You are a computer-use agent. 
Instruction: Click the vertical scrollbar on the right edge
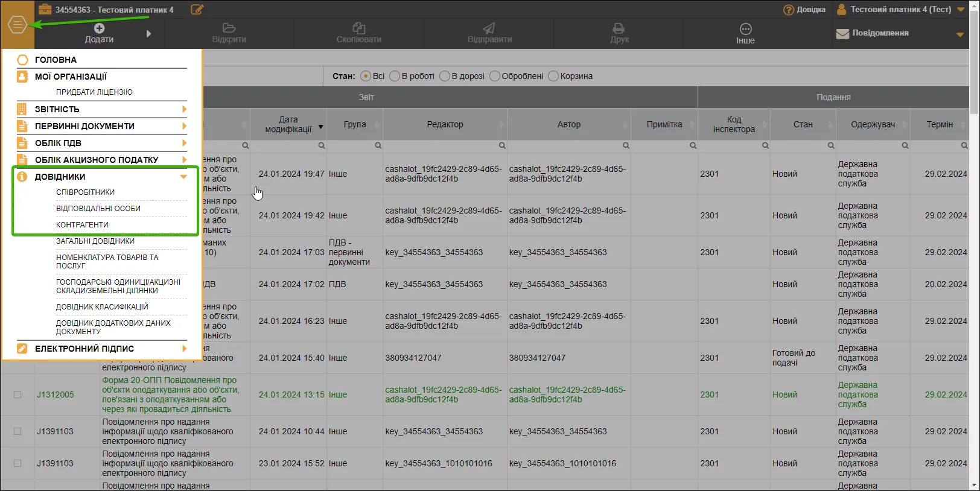point(975,245)
